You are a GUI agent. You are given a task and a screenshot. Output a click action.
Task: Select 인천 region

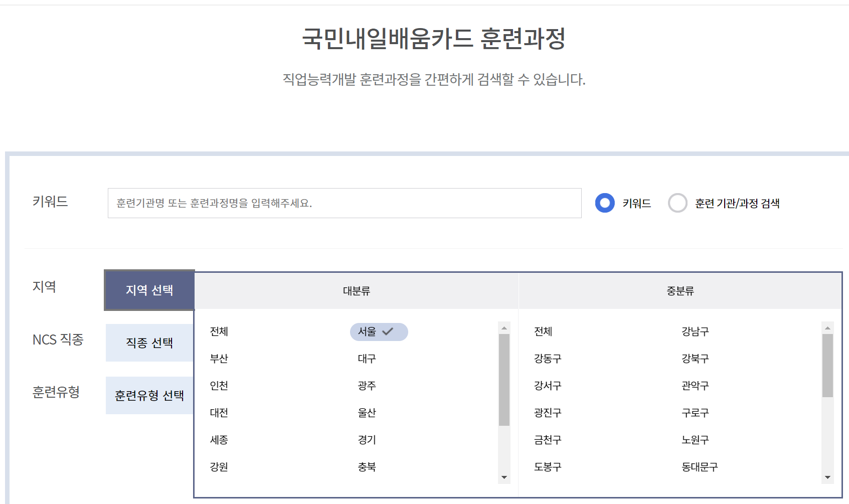(x=219, y=386)
